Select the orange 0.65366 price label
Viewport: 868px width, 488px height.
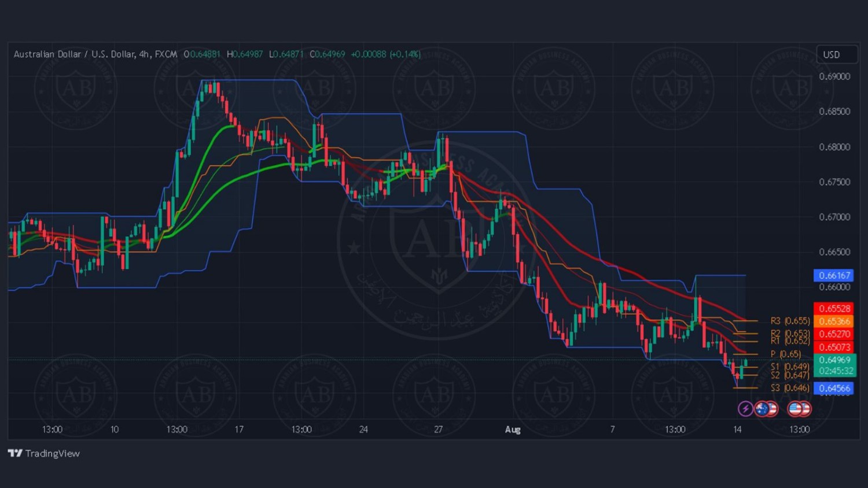coord(834,321)
